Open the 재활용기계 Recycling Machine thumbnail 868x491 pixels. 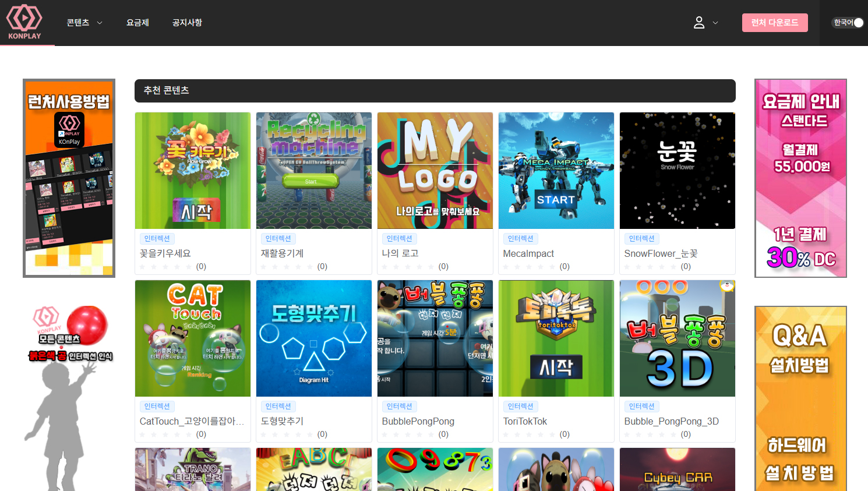click(313, 171)
